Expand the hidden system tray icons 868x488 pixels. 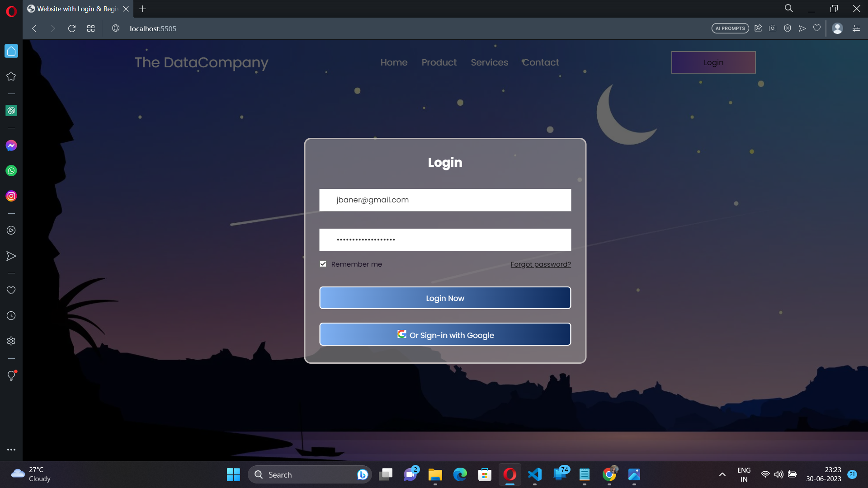pyautogui.click(x=722, y=474)
